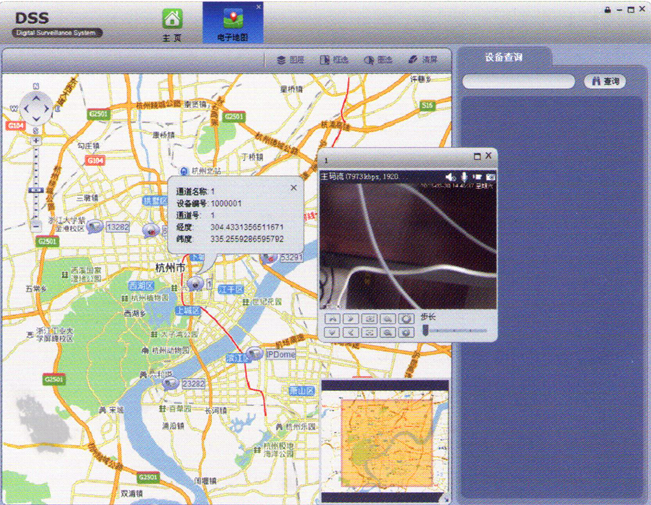The height and width of the screenshot is (505, 651).
Task: Click the 萧山区 district label
Action: (x=302, y=391)
